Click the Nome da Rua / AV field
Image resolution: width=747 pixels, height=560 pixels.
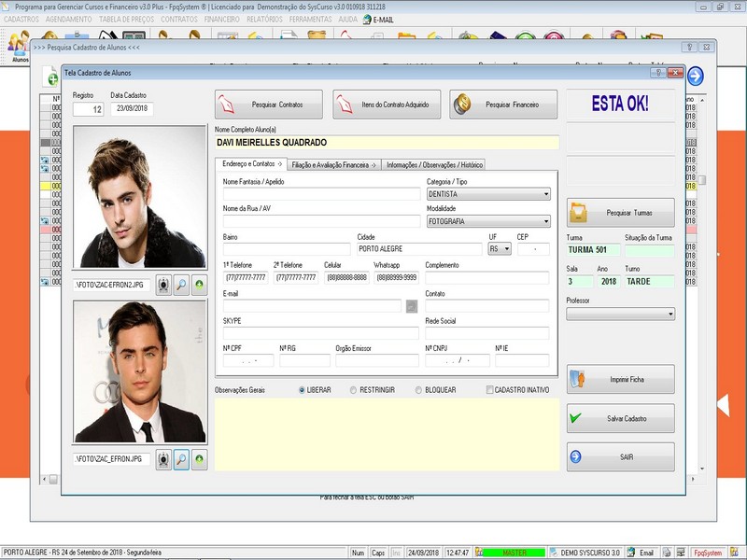[321, 221]
